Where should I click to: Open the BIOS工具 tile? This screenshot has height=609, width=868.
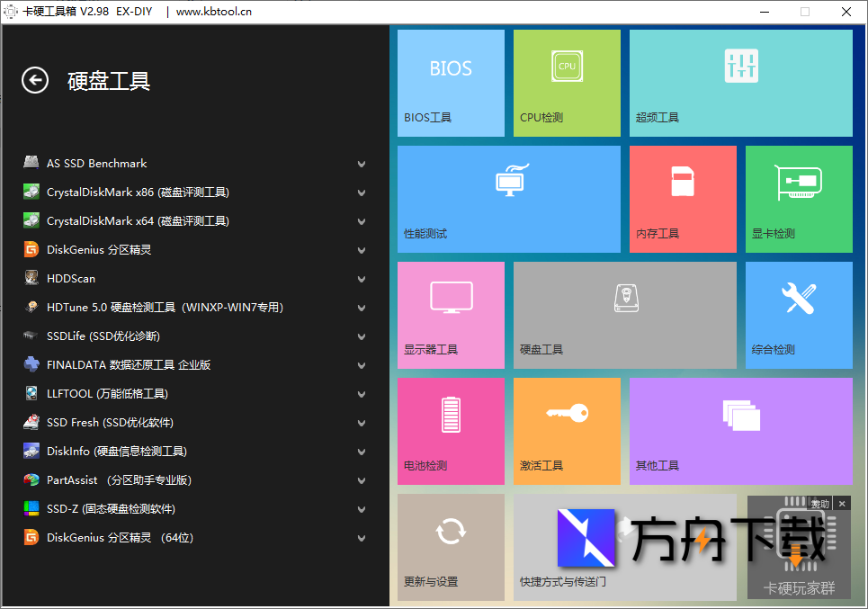pyautogui.click(x=450, y=83)
